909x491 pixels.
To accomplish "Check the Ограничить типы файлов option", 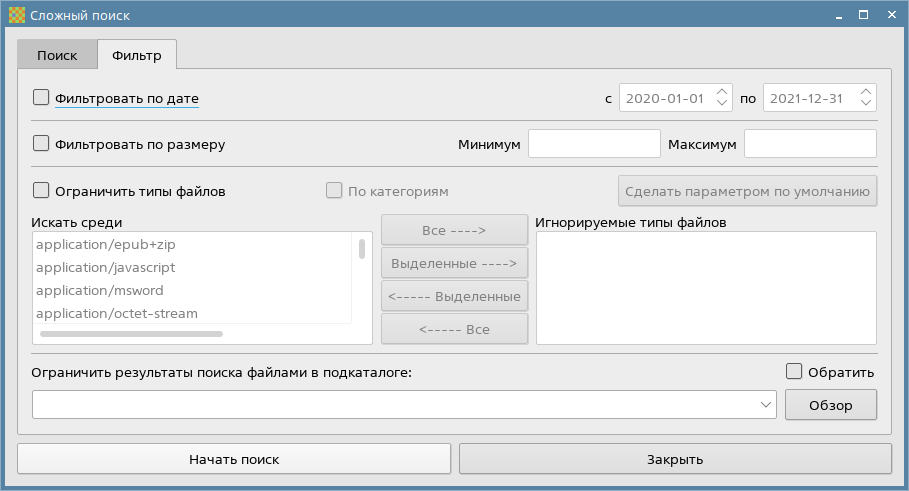I will (42, 190).
